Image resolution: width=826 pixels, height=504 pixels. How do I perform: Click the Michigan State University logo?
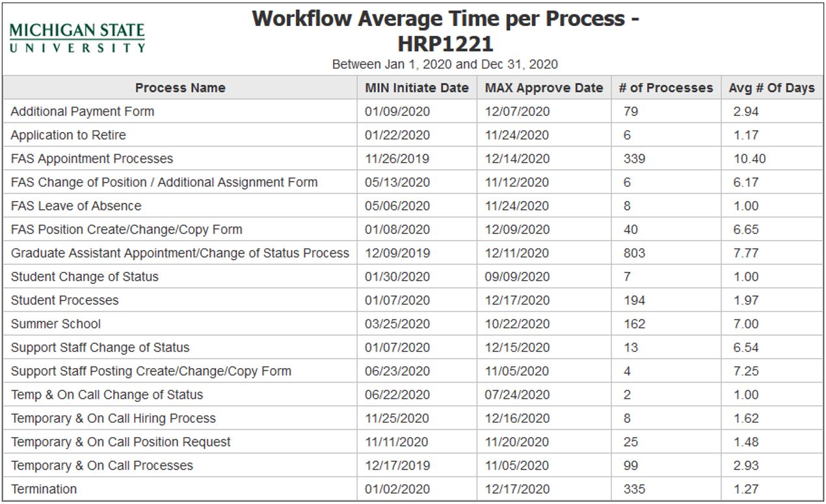(x=77, y=38)
